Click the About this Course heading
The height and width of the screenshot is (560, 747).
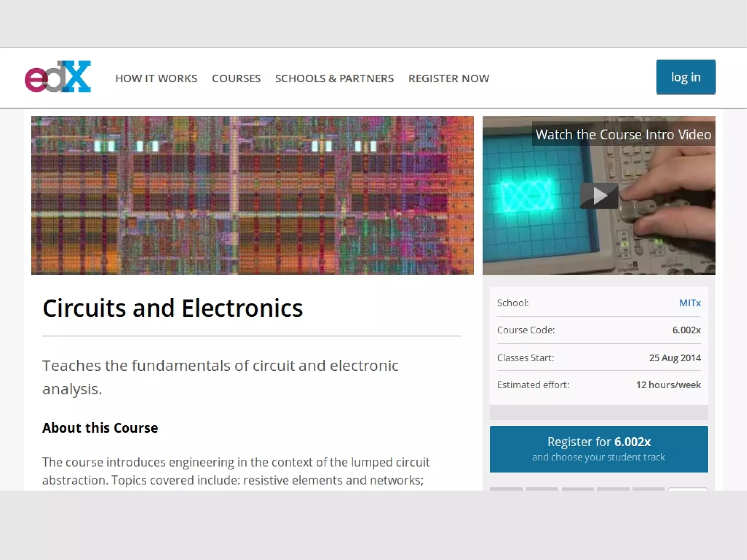click(100, 428)
